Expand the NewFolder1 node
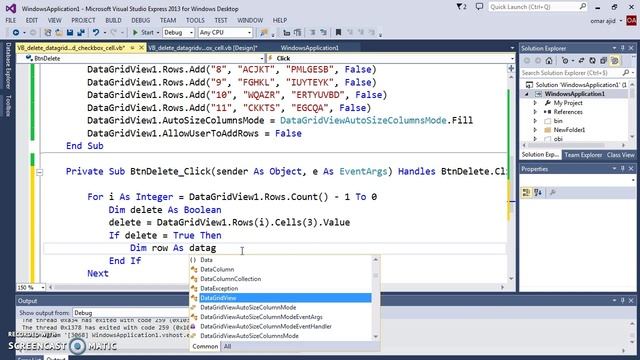 (535, 130)
